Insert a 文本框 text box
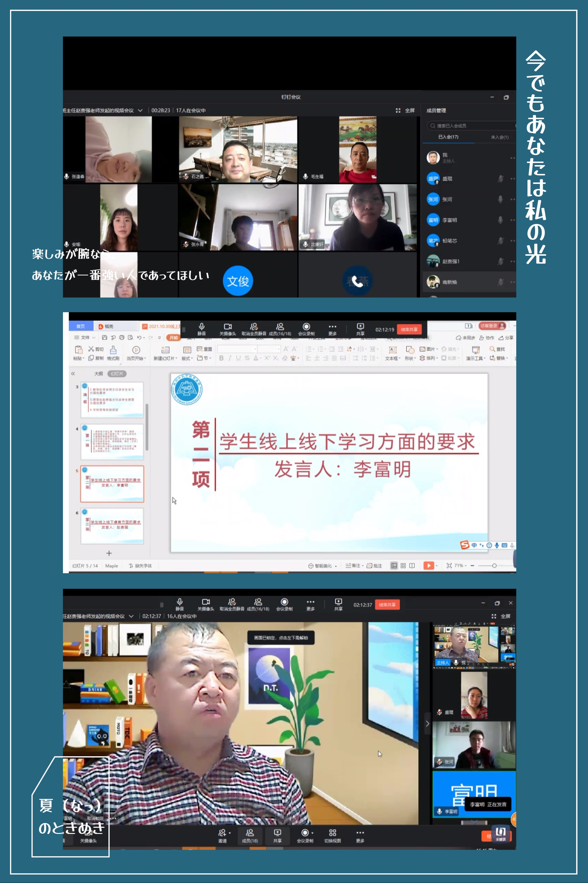Viewport: 588px width, 883px height. pos(392,350)
